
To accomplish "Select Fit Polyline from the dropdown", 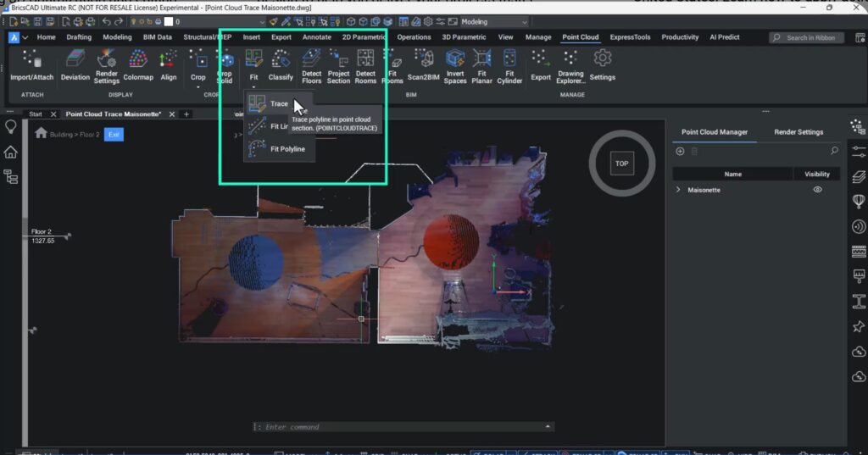I will click(x=278, y=149).
